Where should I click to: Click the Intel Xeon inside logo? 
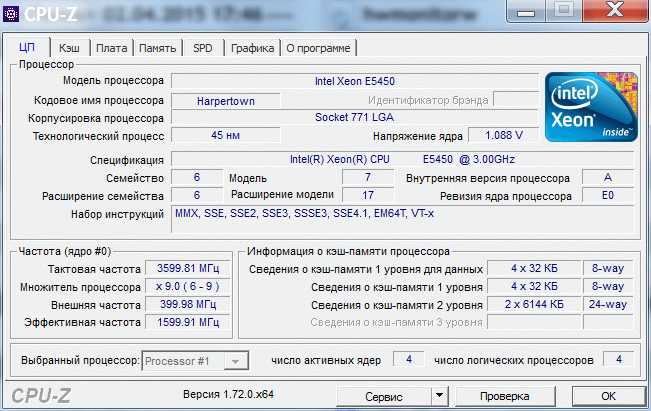pos(591,107)
